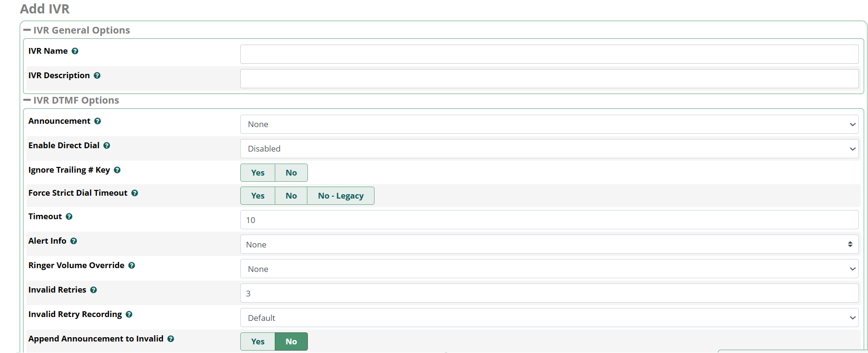868x353 pixels.
Task: Set Force Strict Dial Timeout to Yes
Action: pos(258,196)
